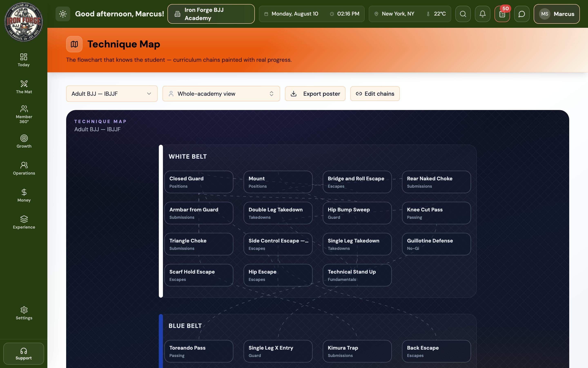
Task: Select the Closed Guard node
Action: point(198,182)
